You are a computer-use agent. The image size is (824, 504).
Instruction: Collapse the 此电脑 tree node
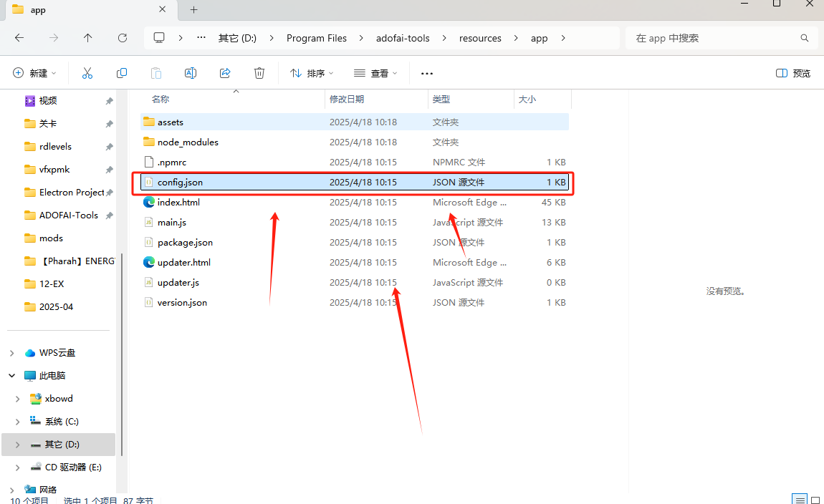pos(11,375)
